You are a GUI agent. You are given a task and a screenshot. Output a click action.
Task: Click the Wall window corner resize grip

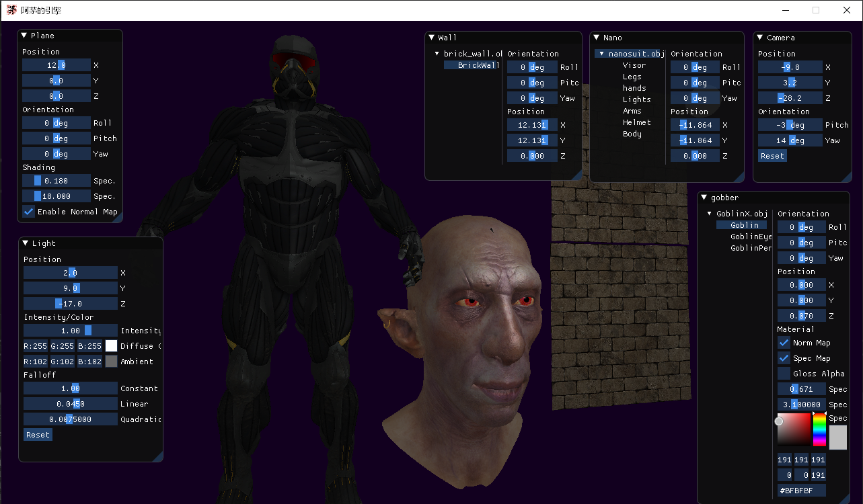[577, 175]
